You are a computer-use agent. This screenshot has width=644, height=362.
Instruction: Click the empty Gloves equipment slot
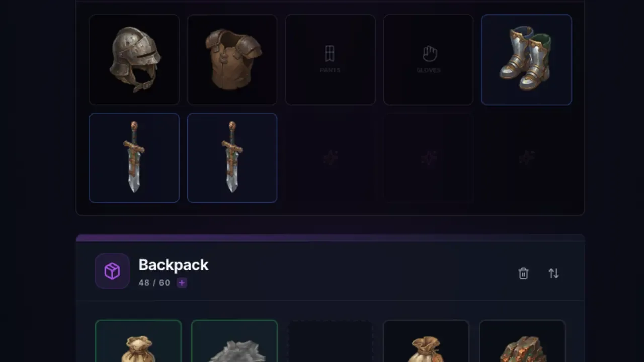pos(428,59)
